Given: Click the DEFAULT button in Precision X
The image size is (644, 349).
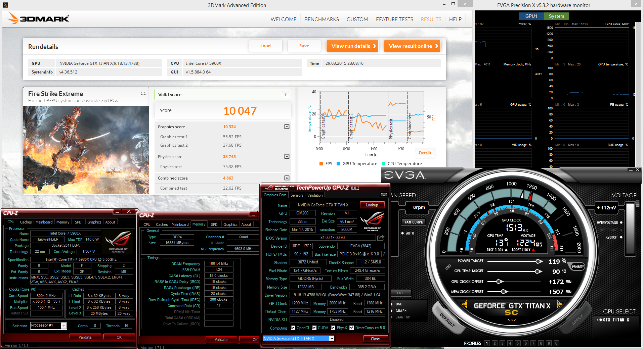Looking at the screenshot, I should pos(447,319).
